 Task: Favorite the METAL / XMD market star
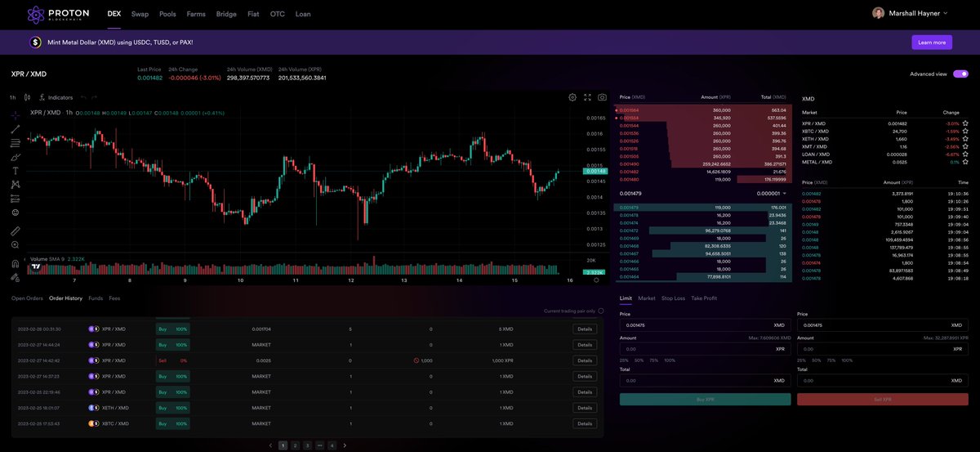[x=965, y=162]
